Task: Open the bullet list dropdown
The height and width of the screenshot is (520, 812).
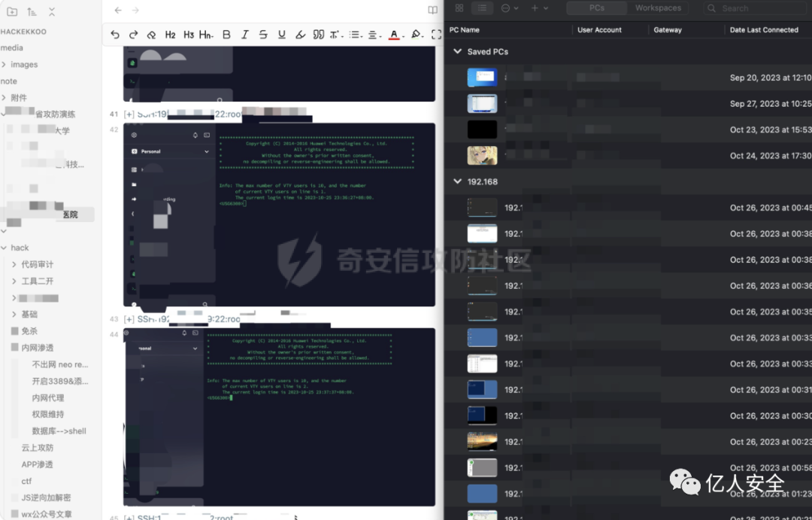Action: (x=355, y=35)
